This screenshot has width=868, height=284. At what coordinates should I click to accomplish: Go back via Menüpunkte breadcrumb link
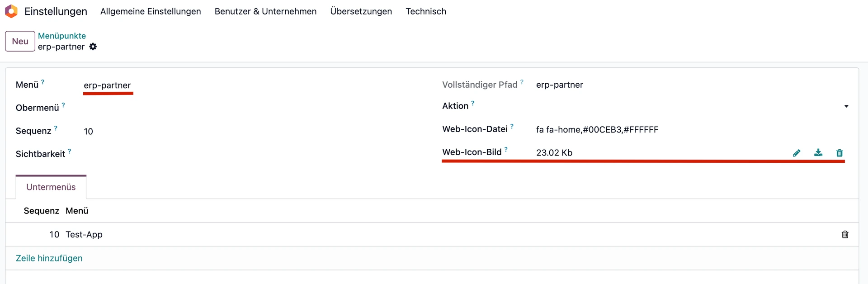point(62,36)
